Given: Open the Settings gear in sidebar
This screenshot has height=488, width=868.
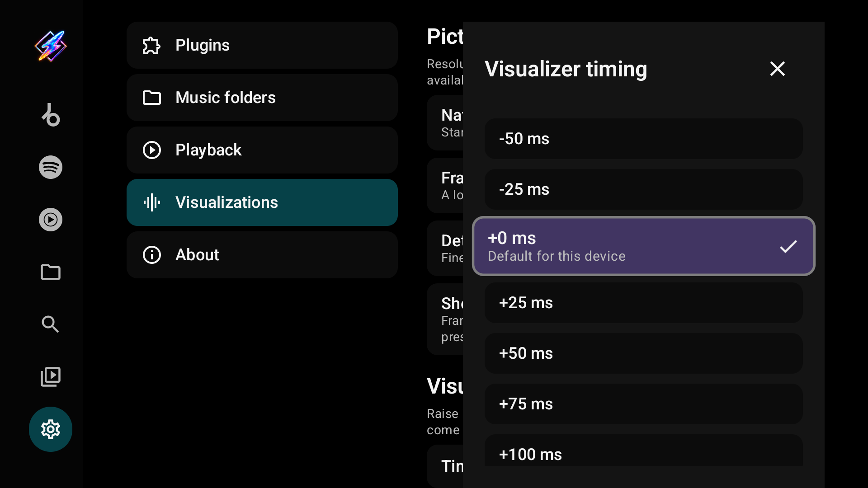Looking at the screenshot, I should 51,429.
